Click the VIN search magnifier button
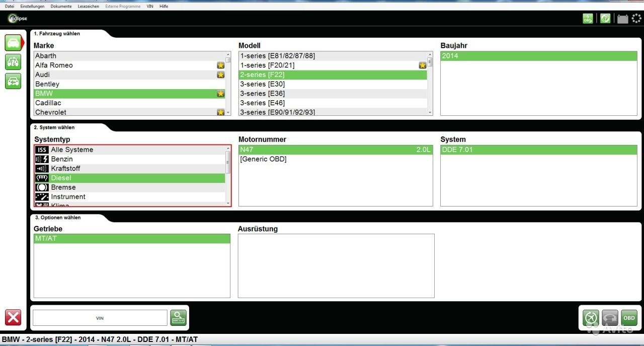 pyautogui.click(x=178, y=318)
